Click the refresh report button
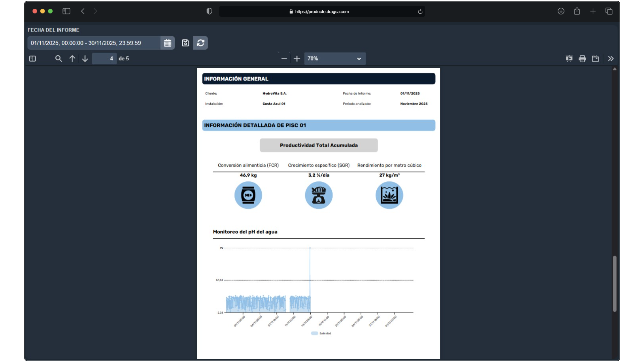Viewport: 644px width, 362px height. point(201,43)
